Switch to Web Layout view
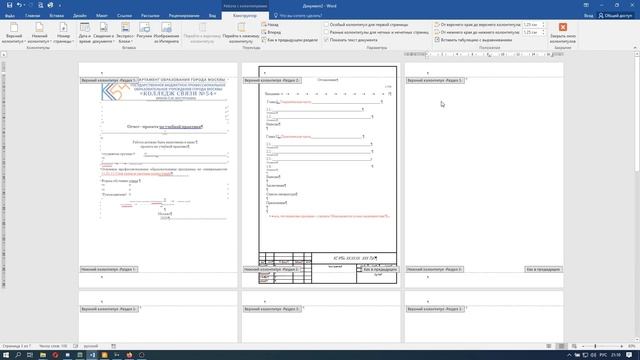This screenshot has width=640, height=360. pyautogui.click(x=574, y=346)
